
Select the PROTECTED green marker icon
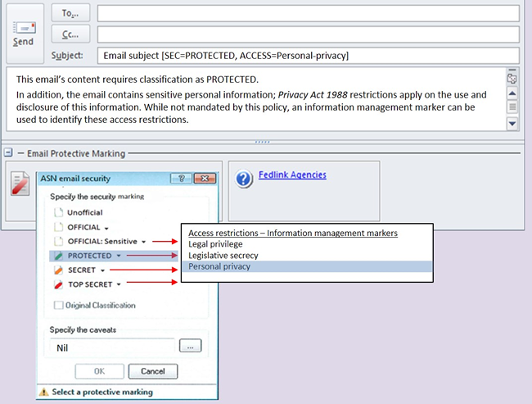click(58, 256)
